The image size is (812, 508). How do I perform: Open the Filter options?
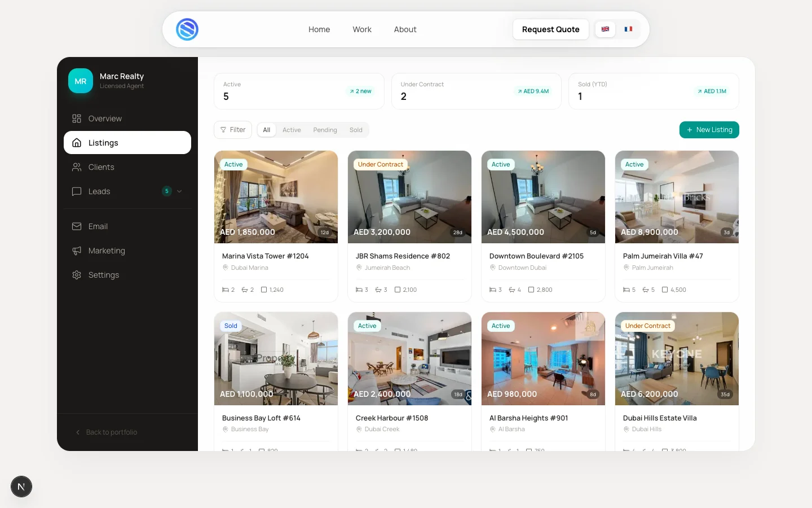[x=233, y=130]
